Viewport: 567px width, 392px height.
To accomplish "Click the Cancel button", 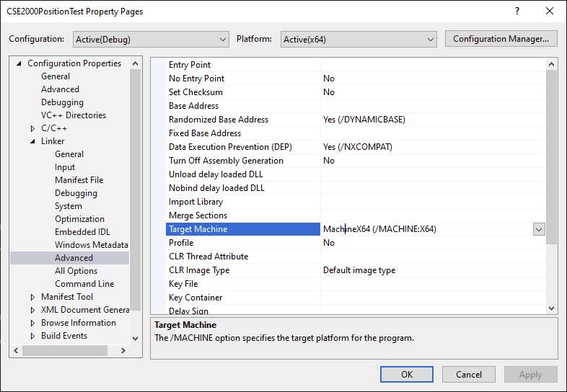I will (469, 374).
